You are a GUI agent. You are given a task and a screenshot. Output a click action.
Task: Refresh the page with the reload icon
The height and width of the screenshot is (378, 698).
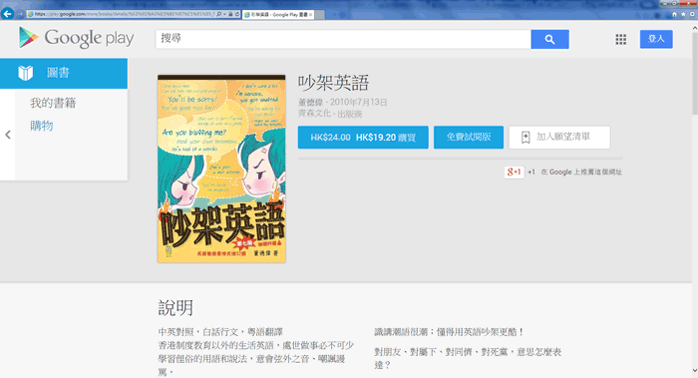(237, 14)
